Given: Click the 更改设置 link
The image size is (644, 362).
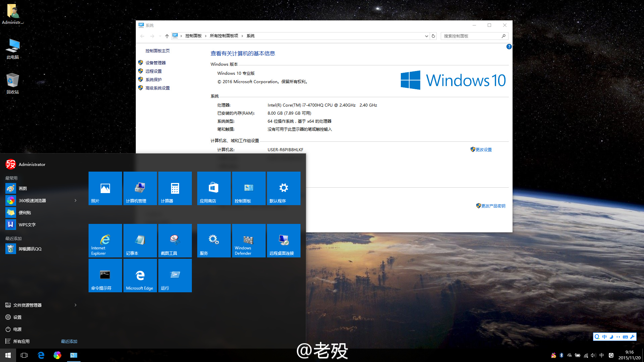Looking at the screenshot, I should 483,149.
